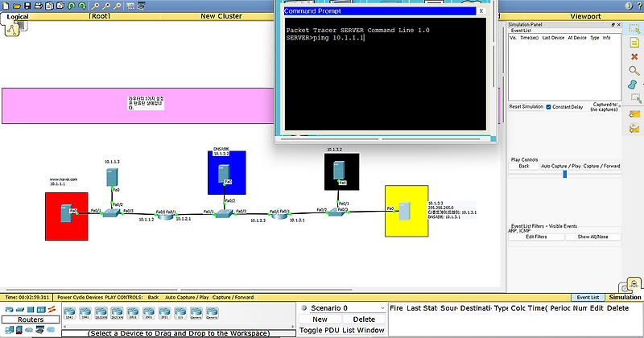Pick the 1841 router model
This screenshot has width=644, height=338.
click(x=69, y=313)
